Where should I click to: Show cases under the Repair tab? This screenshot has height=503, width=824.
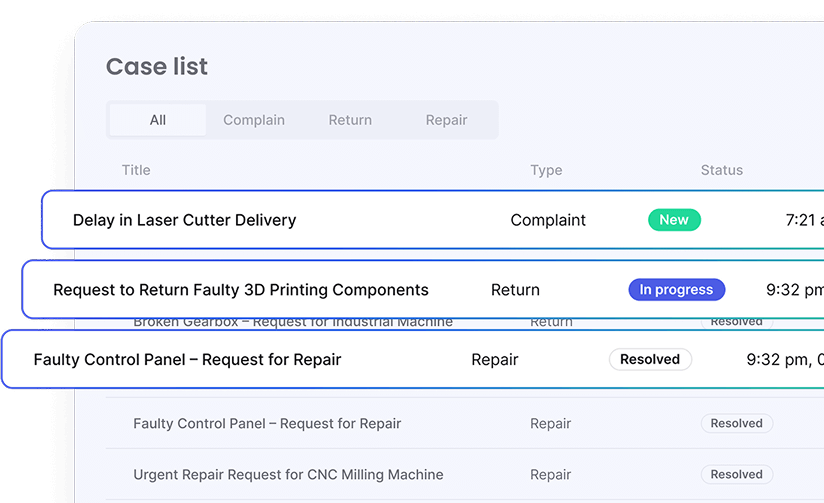click(x=446, y=120)
